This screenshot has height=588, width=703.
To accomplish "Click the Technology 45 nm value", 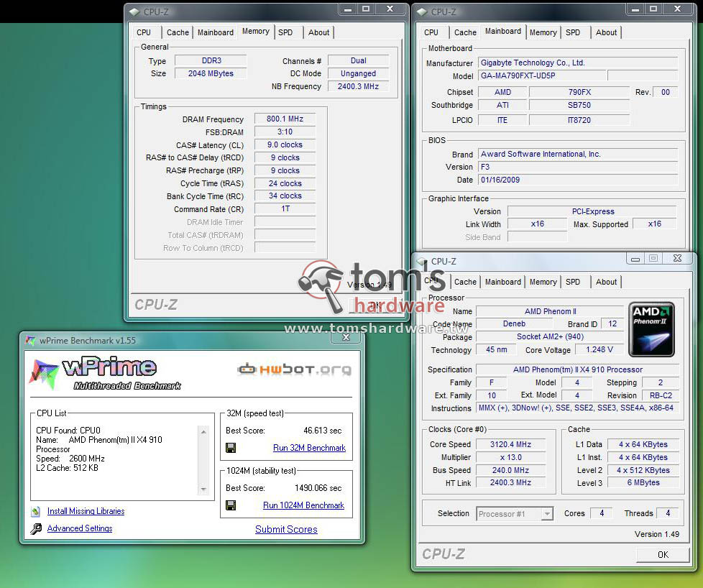I will [x=496, y=349].
